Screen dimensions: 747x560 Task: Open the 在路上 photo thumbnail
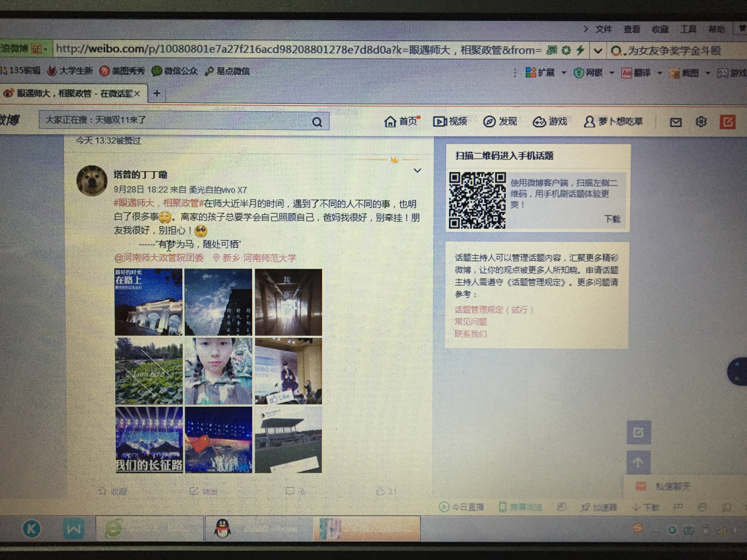pos(149,302)
